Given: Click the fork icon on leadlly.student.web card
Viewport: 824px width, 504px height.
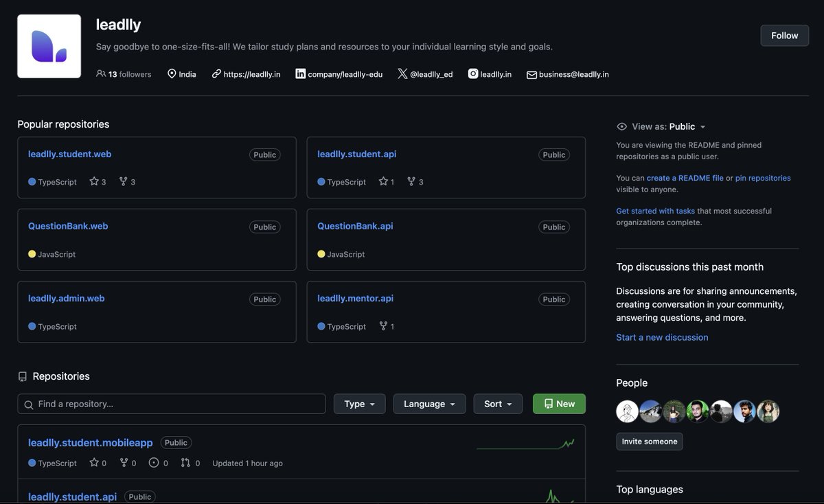Looking at the screenshot, I should click(123, 181).
